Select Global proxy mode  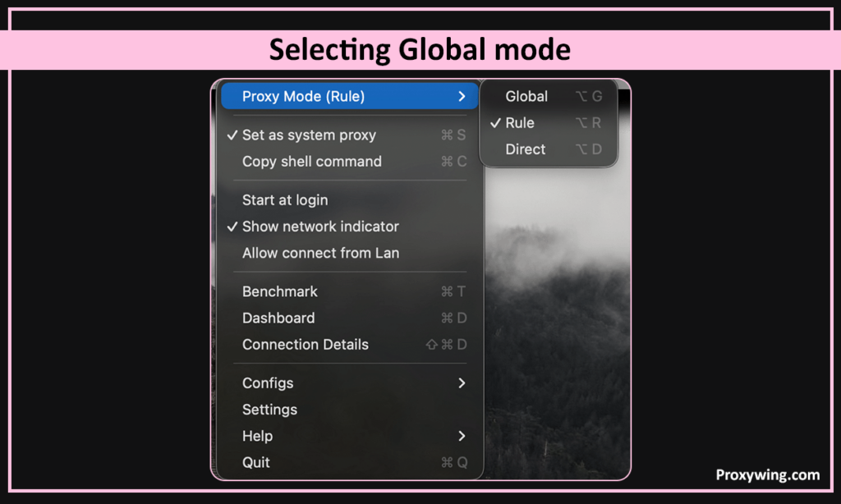(x=526, y=96)
